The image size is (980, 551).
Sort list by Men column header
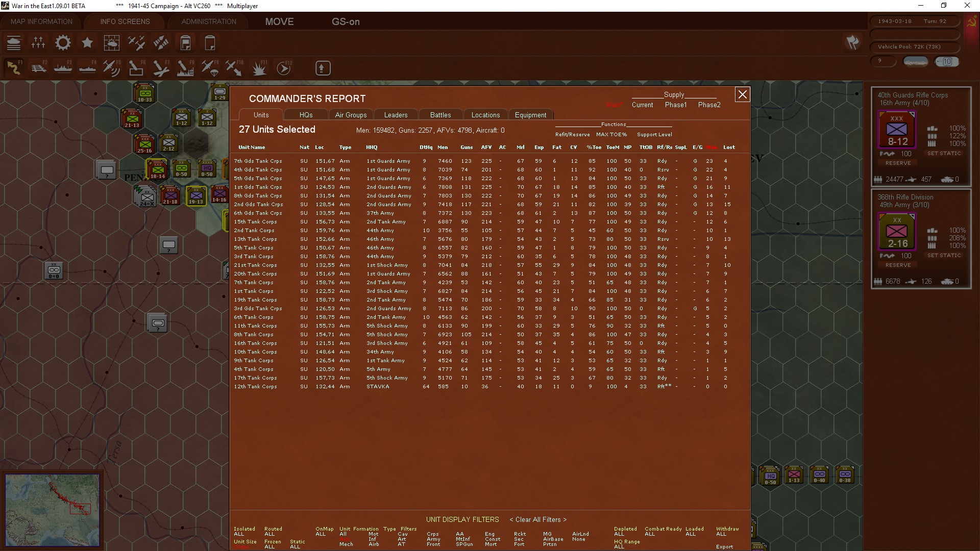443,147
